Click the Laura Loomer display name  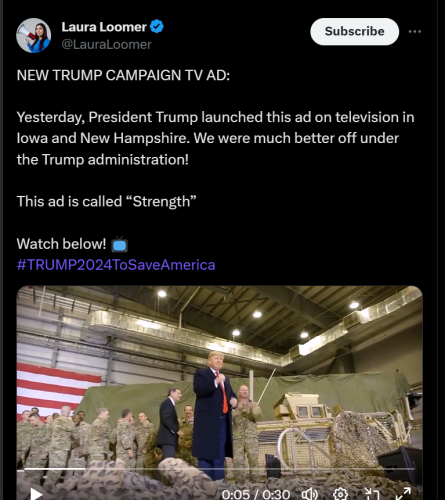104,27
